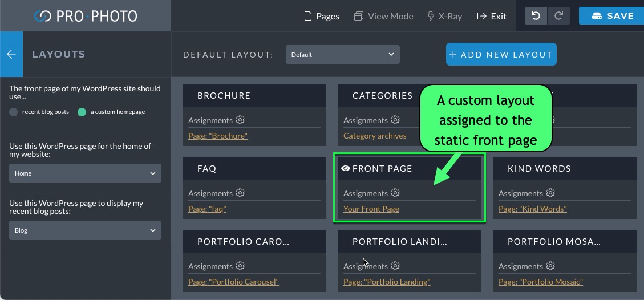This screenshot has width=644, height=300.
Task: Click the X-Ray lightning icon
Action: click(431, 16)
